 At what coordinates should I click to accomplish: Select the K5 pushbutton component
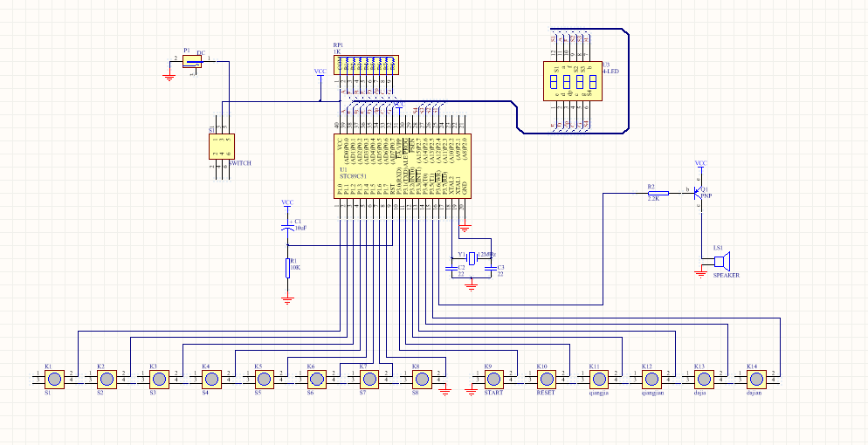click(264, 380)
